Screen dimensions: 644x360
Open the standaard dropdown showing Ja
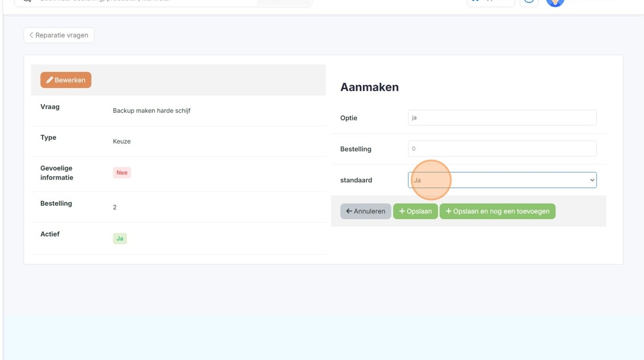pyautogui.click(x=502, y=180)
